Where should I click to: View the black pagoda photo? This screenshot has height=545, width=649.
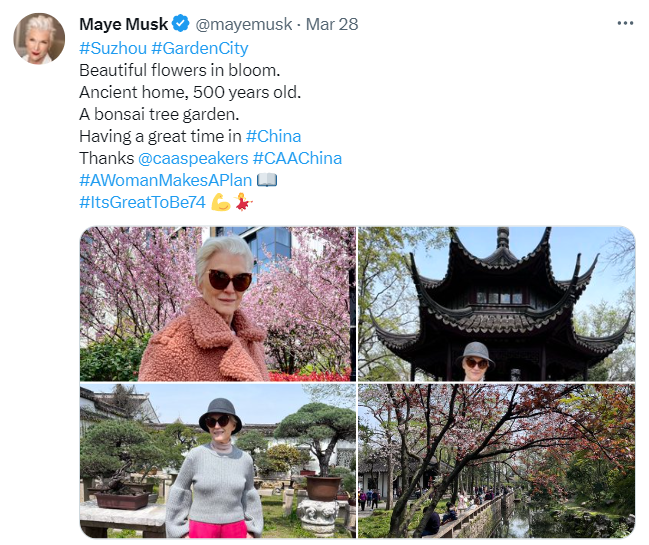(496, 304)
